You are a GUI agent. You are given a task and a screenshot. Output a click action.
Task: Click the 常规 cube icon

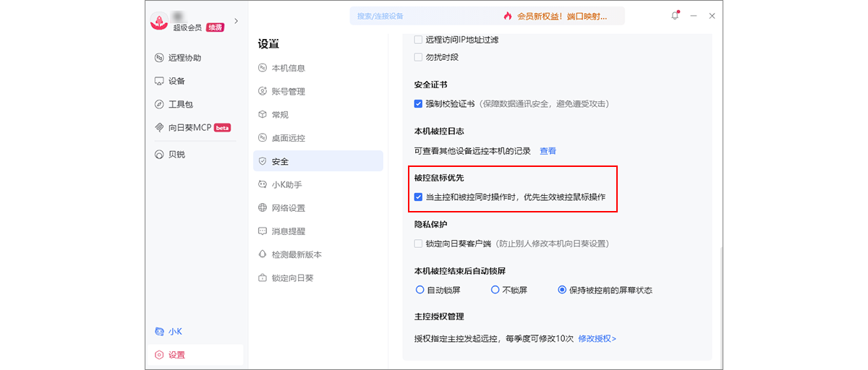(263, 114)
